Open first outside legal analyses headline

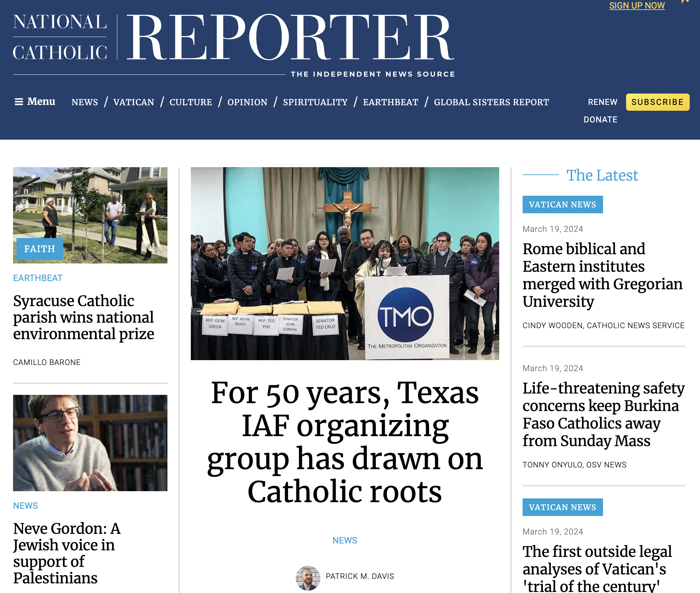597,568
